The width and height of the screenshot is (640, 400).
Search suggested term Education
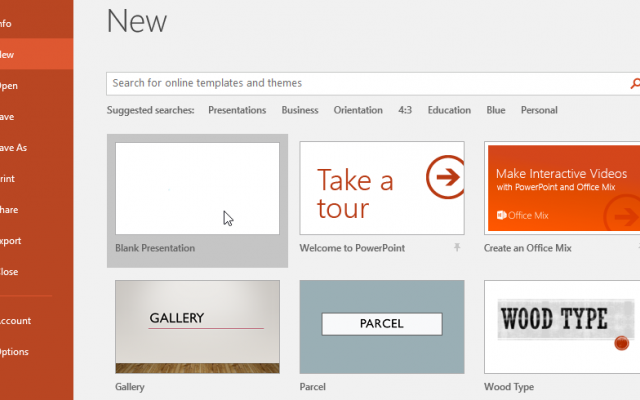(449, 110)
